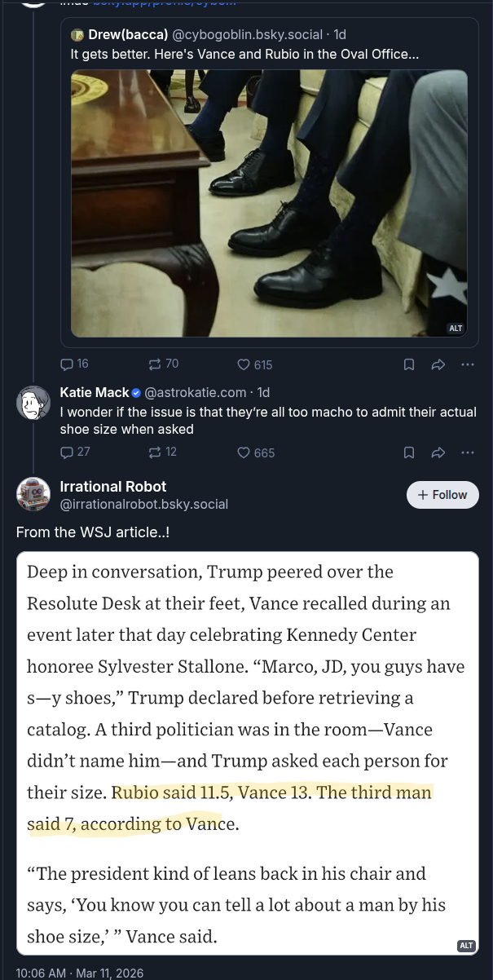Show ALT text on WSJ article image
The width and height of the screenshot is (493, 980).
pos(466,946)
